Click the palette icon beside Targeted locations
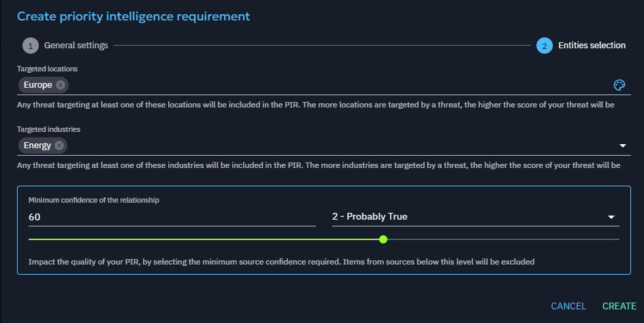The width and height of the screenshot is (644, 323). pos(619,85)
